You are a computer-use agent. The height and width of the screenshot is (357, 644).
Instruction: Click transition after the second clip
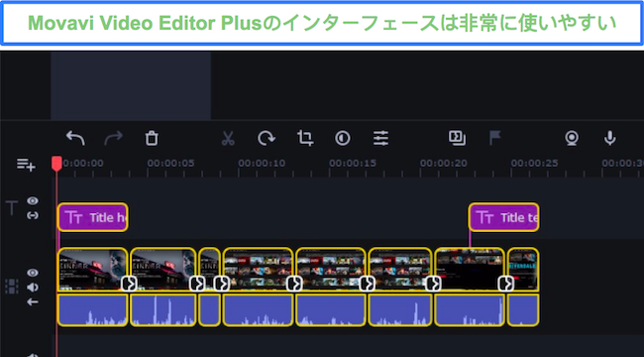197,284
